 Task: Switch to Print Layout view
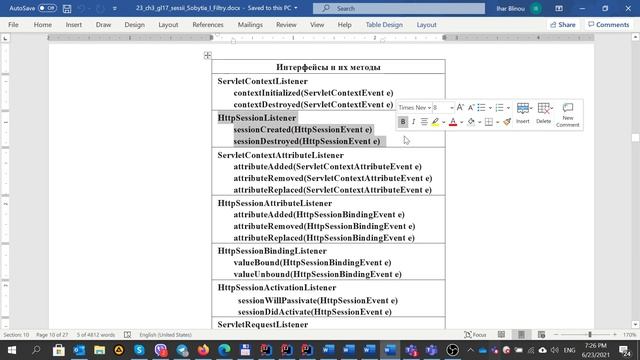click(x=521, y=335)
